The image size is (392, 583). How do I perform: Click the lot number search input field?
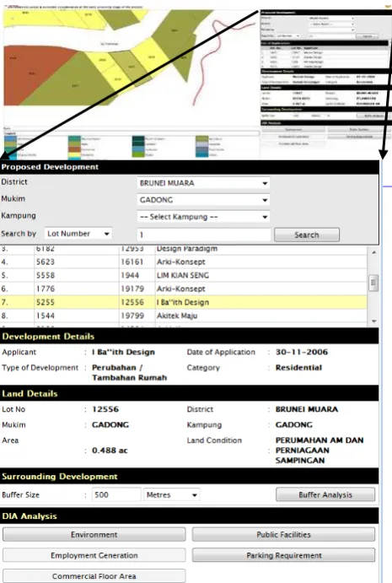click(204, 235)
